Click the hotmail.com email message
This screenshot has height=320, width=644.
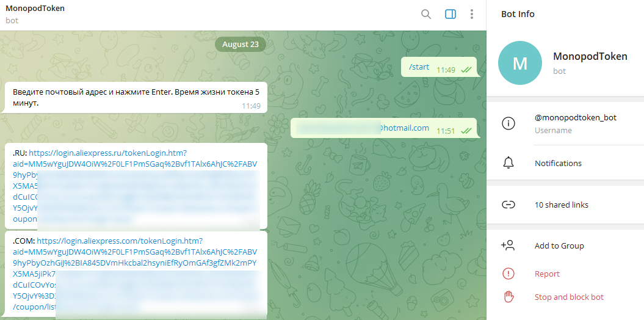pos(385,128)
